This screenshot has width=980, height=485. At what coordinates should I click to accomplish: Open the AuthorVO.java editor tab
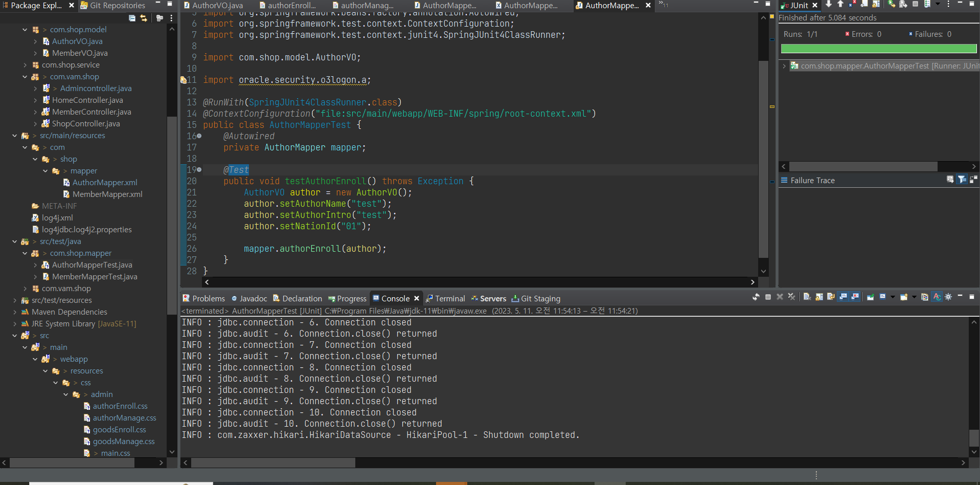tap(213, 6)
